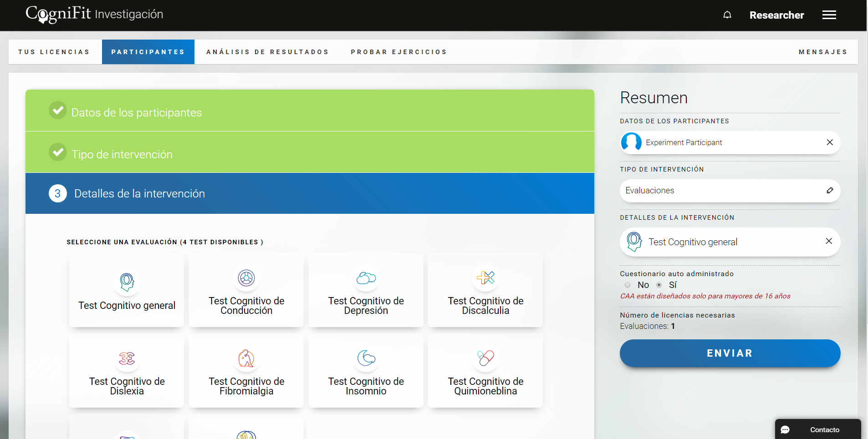Select the Conducción steering wheel icon
Image resolution: width=868 pixels, height=439 pixels.
click(246, 278)
